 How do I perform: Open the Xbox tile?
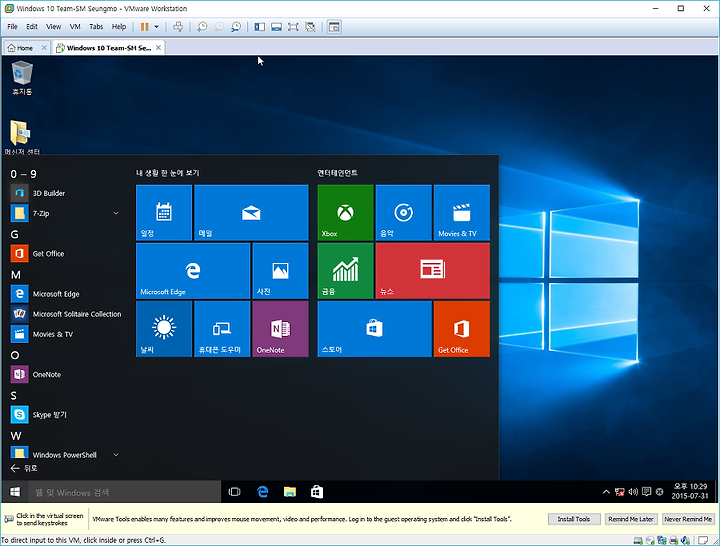click(x=345, y=213)
